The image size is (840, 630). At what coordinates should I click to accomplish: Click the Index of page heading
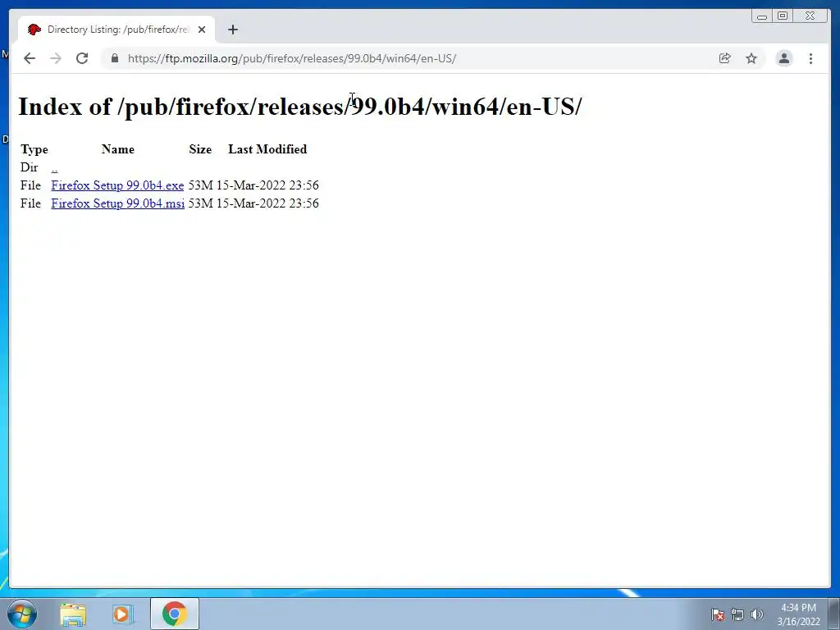300,106
